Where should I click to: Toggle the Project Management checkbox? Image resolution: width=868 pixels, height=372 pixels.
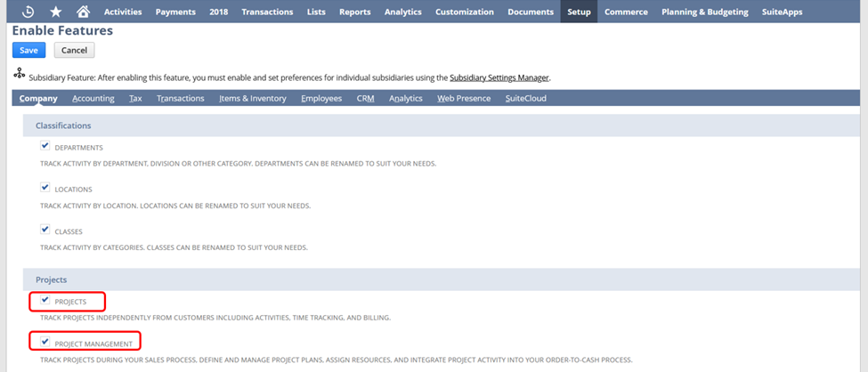pyautogui.click(x=45, y=342)
